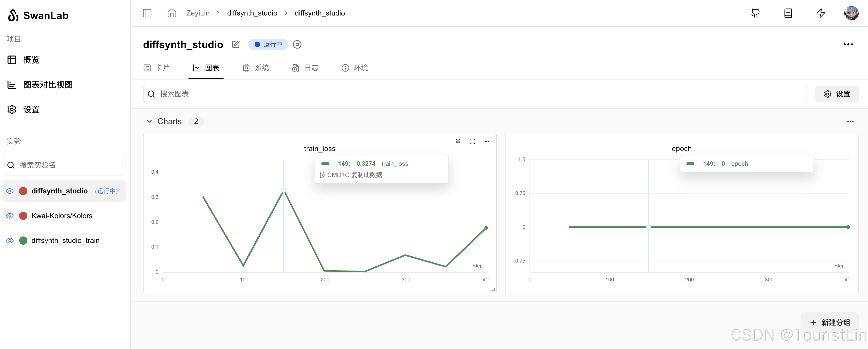This screenshot has width=868, height=349.
Task: Hide the diffsynth_studio experiment
Action: pos(10,191)
